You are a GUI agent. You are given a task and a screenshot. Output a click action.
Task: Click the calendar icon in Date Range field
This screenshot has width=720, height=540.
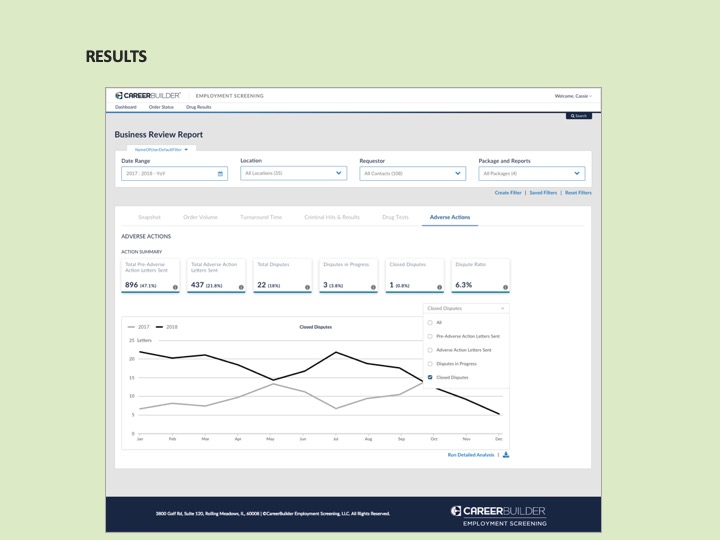[220, 174]
